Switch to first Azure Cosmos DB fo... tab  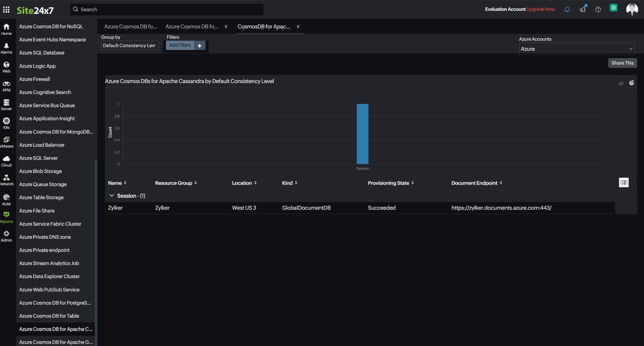click(x=131, y=26)
